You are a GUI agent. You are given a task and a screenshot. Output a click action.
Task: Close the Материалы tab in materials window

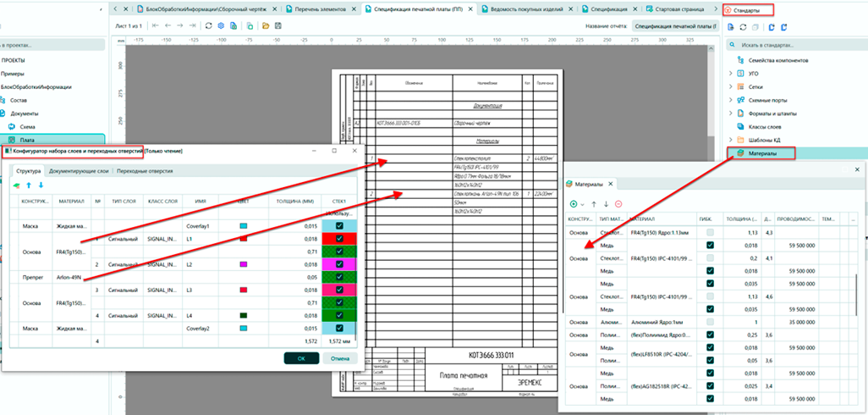(611, 184)
